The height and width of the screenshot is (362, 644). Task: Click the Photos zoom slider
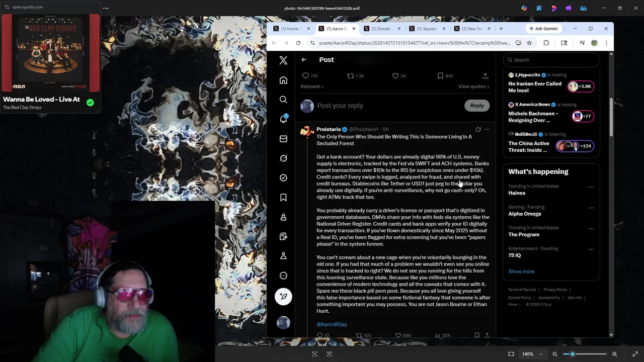[585, 354]
